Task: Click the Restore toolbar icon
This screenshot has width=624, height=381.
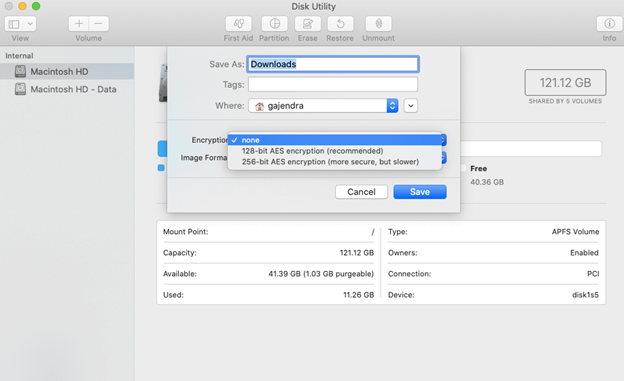Action: [x=340, y=24]
